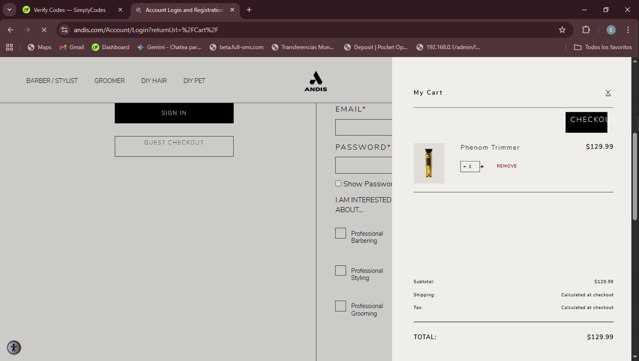Go back to the previous page
Screen dimensions: 639x361
(x=11, y=30)
